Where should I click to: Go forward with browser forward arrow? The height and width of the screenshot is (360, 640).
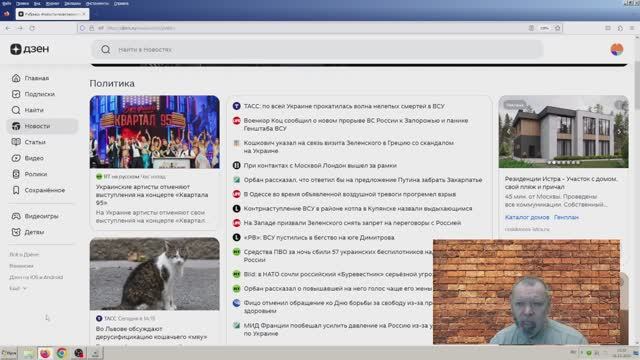20,28
